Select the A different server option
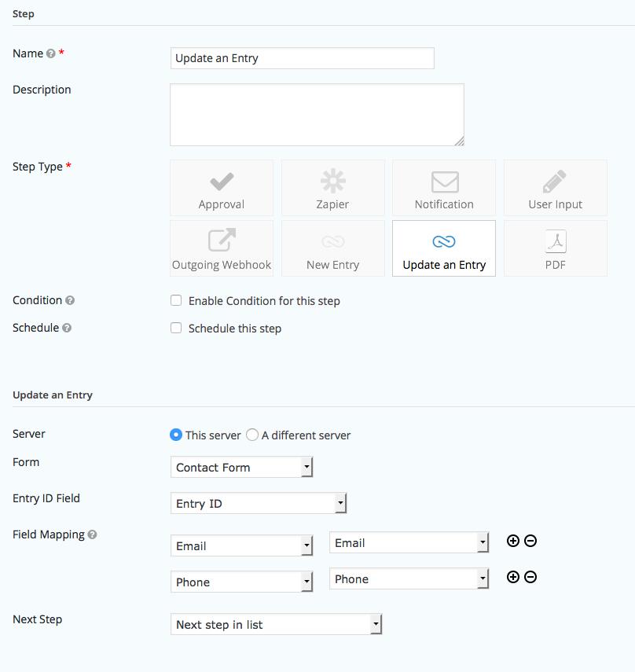The image size is (635, 672). [x=252, y=435]
